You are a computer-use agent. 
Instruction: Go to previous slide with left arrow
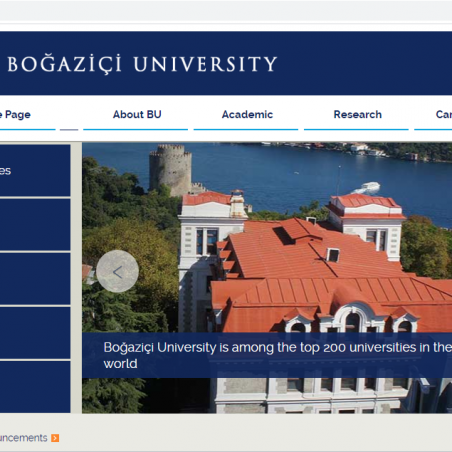tap(117, 271)
